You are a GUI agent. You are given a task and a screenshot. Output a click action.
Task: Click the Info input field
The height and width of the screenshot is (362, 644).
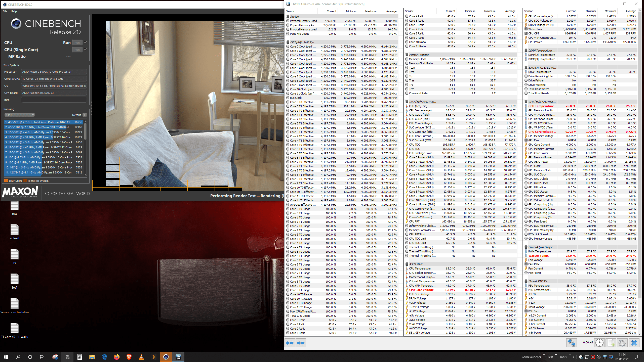[x=54, y=100]
